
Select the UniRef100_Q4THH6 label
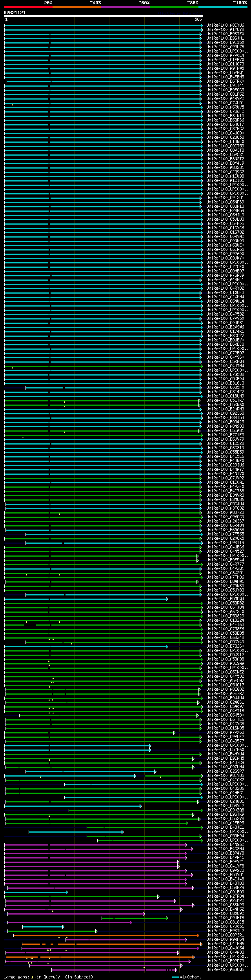[225, 944]
